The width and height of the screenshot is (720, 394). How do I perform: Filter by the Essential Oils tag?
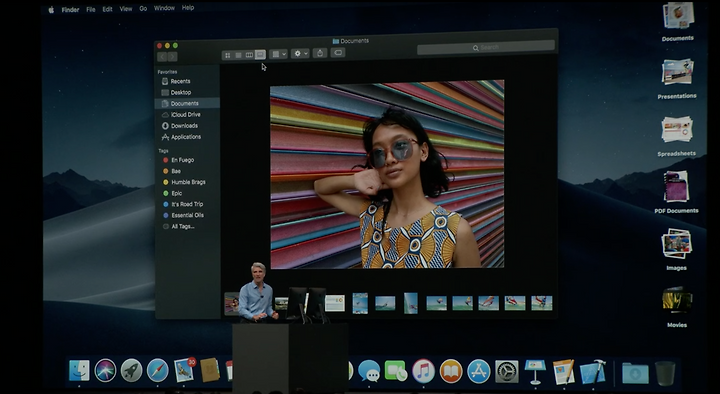(187, 215)
